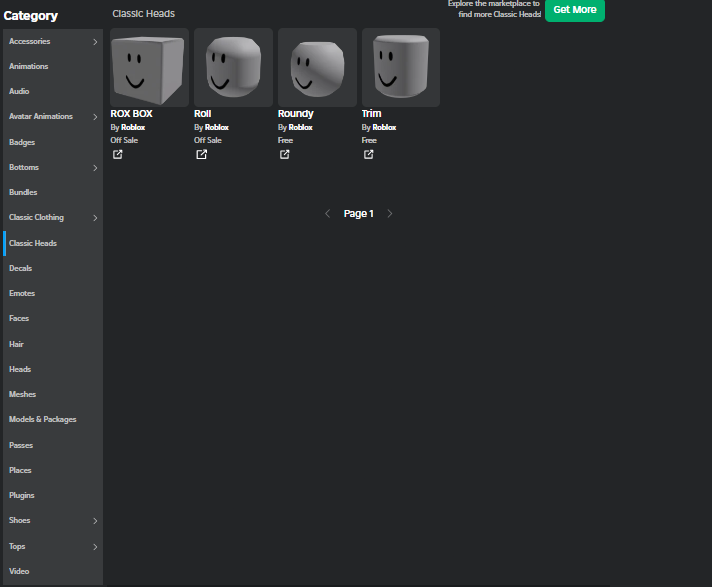Open Roll item external link icon
Viewport: 712px width, 587px height.
pyautogui.click(x=202, y=154)
